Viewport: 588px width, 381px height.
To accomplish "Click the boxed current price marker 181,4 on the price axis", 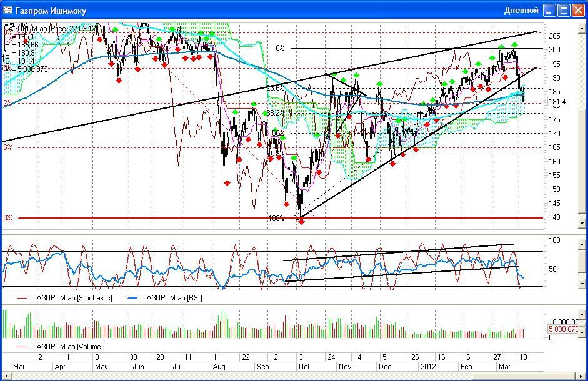I will 557,102.
